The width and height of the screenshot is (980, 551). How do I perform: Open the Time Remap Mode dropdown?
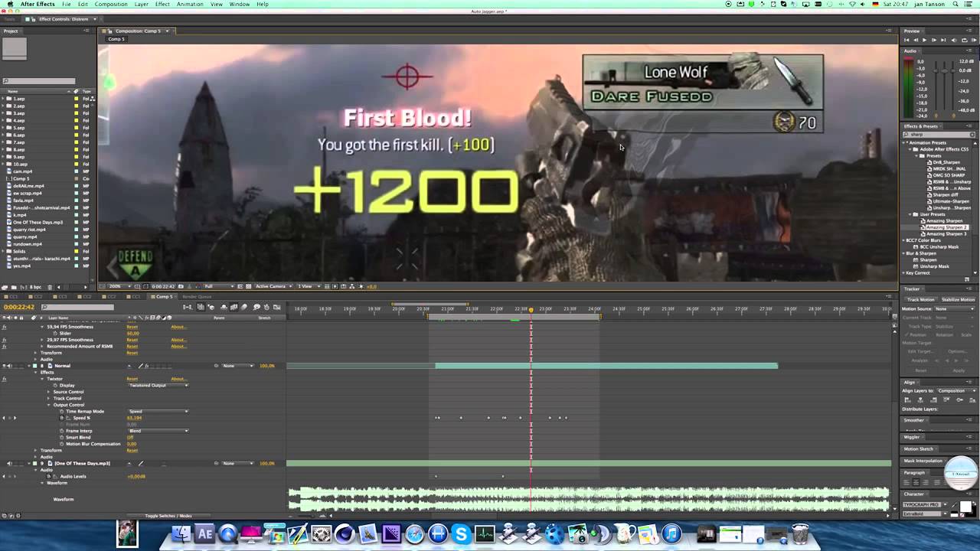(158, 411)
